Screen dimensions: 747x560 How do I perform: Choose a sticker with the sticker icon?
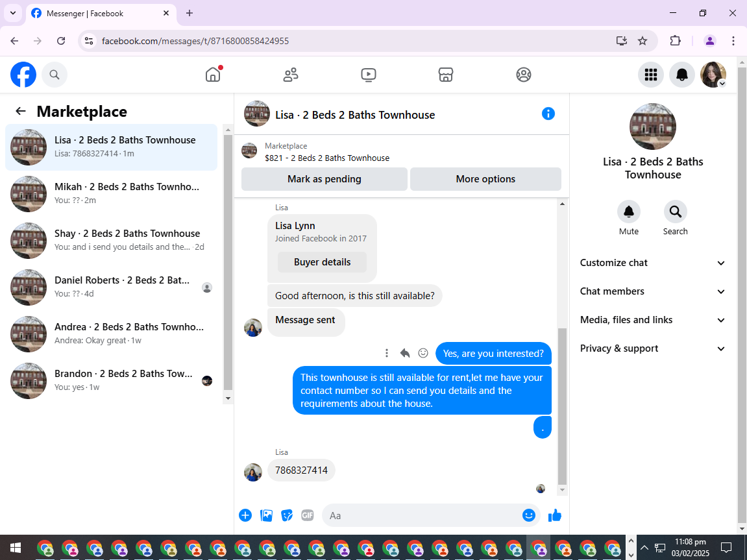(287, 515)
